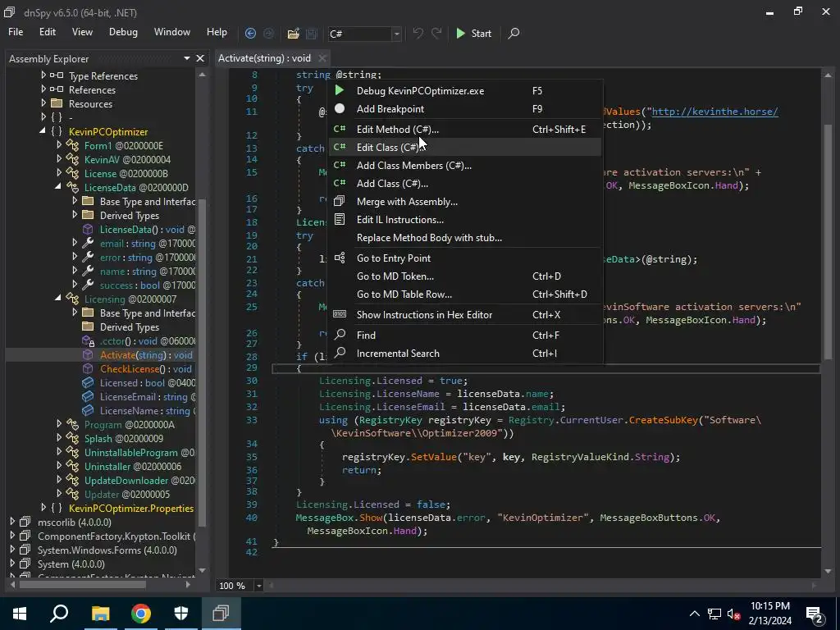This screenshot has height=630, width=840.
Task: Open the Debug menu in menu bar
Action: (x=123, y=32)
